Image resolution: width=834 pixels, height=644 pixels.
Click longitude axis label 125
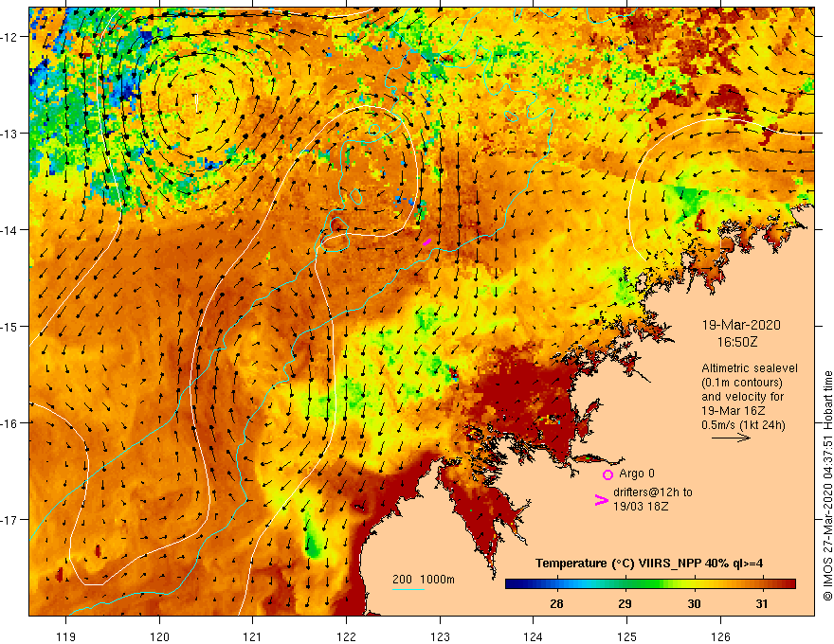[x=627, y=636]
